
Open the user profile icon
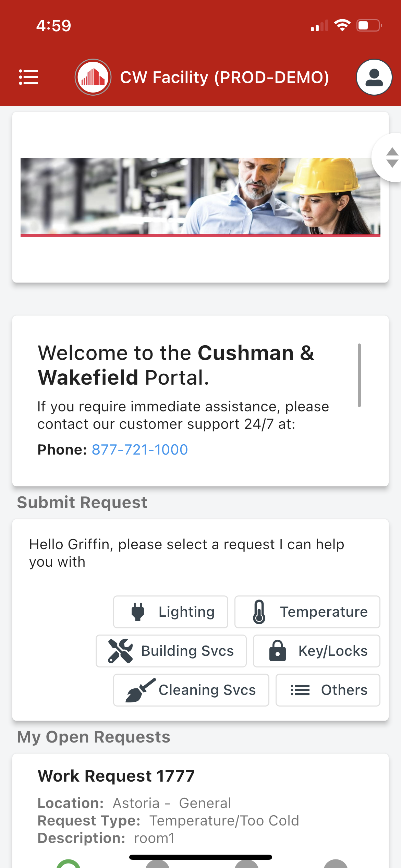point(374,77)
